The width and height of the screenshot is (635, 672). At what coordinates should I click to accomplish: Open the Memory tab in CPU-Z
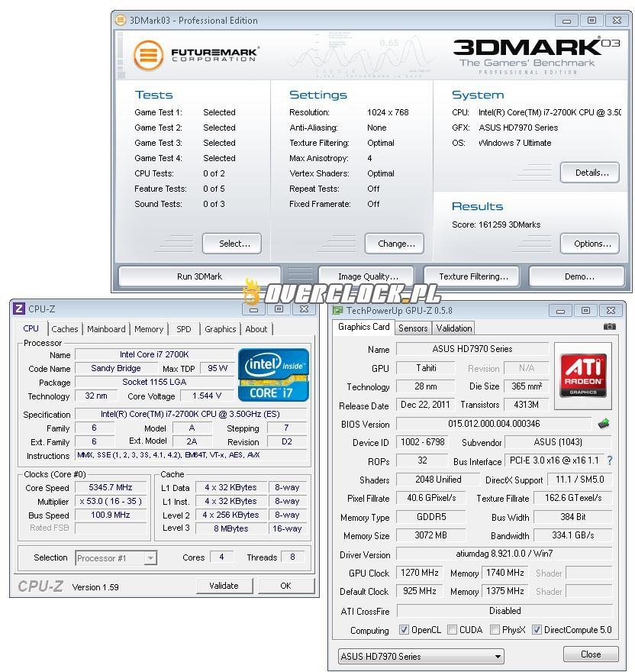click(149, 329)
